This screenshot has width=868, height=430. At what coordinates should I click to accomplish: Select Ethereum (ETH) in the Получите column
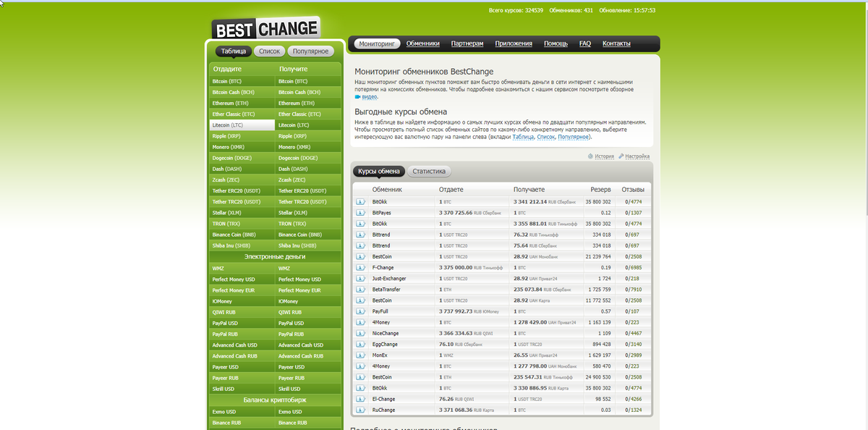click(x=309, y=103)
